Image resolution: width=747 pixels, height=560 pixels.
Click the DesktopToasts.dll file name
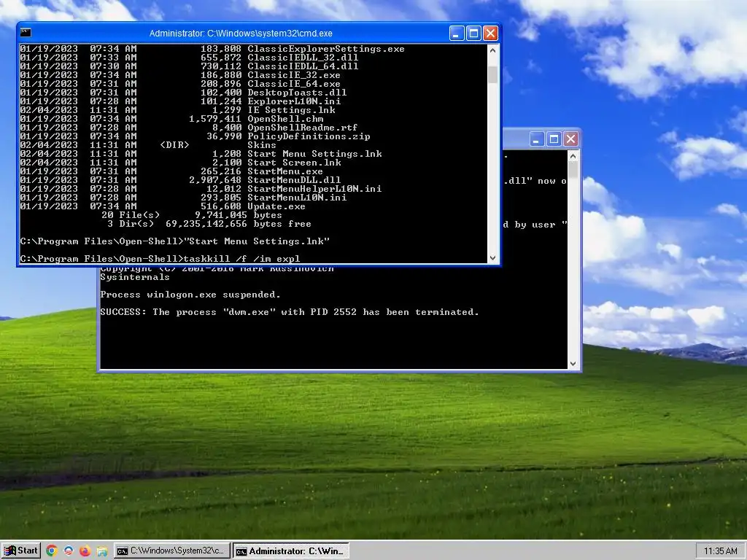point(297,93)
